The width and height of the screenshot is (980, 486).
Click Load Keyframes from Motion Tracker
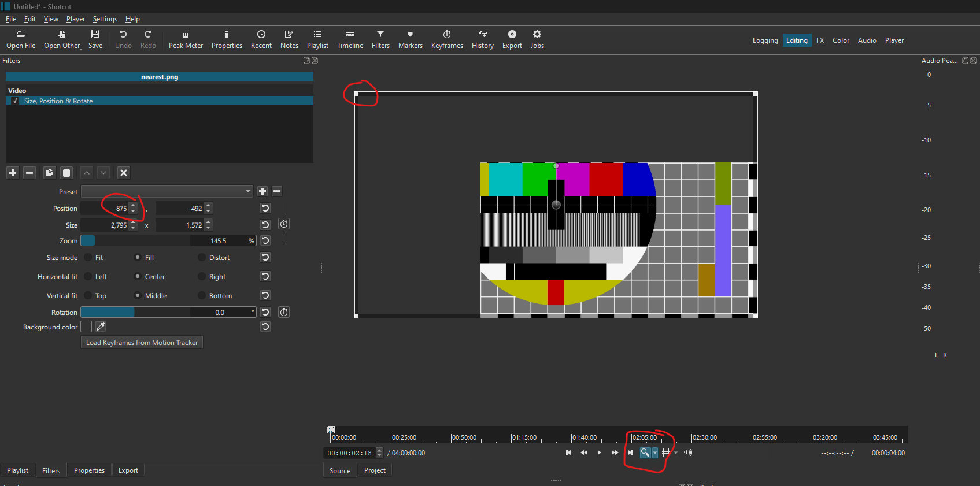click(x=142, y=343)
